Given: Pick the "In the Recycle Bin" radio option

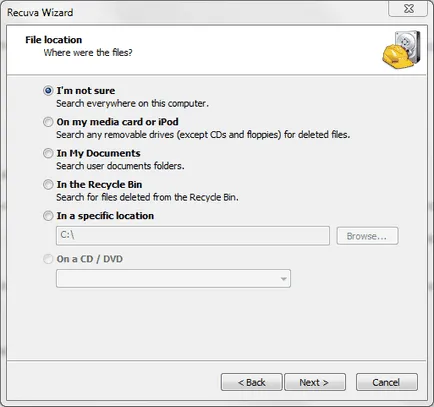Looking at the screenshot, I should (x=48, y=184).
